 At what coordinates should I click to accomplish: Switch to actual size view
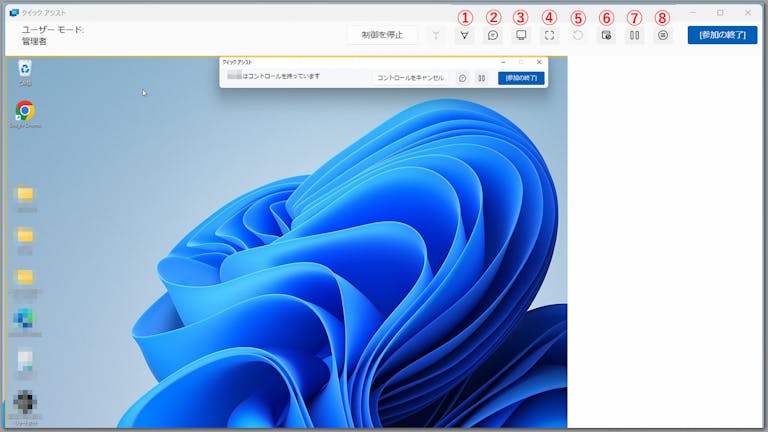[x=550, y=35]
